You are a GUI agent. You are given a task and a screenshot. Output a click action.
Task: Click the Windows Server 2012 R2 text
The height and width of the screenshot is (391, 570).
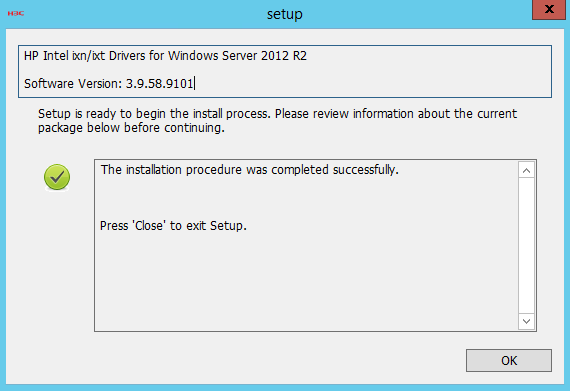[x=237, y=56]
